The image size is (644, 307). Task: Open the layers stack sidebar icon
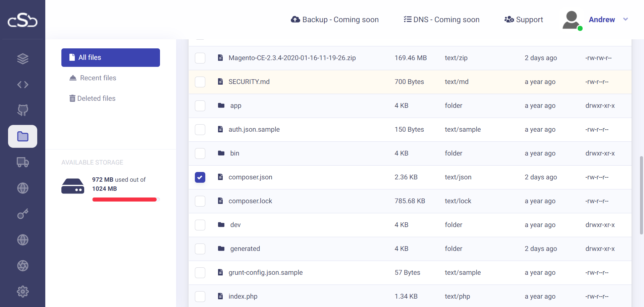pyautogui.click(x=22, y=59)
